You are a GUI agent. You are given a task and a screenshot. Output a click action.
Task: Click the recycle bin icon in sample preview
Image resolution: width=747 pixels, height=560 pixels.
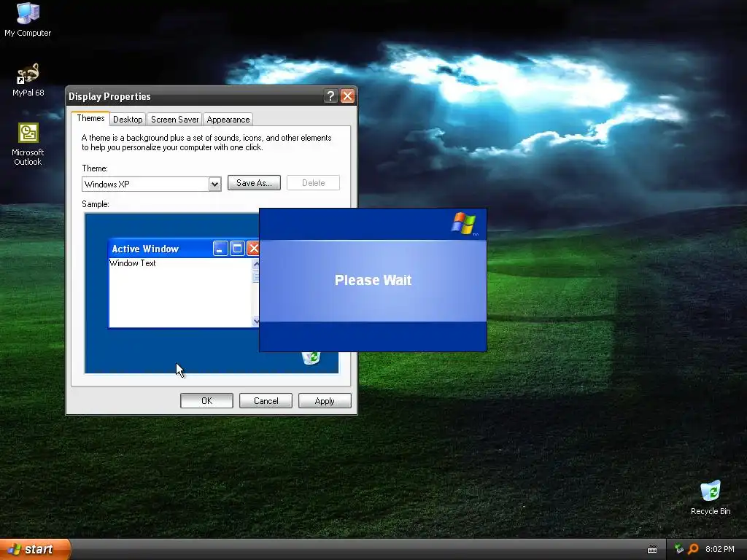click(311, 357)
